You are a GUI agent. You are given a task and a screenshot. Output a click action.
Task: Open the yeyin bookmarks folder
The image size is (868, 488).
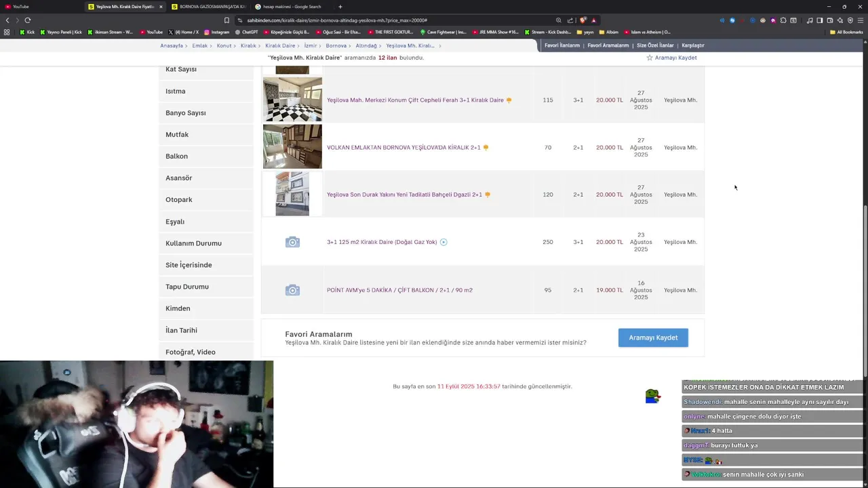[x=585, y=32]
